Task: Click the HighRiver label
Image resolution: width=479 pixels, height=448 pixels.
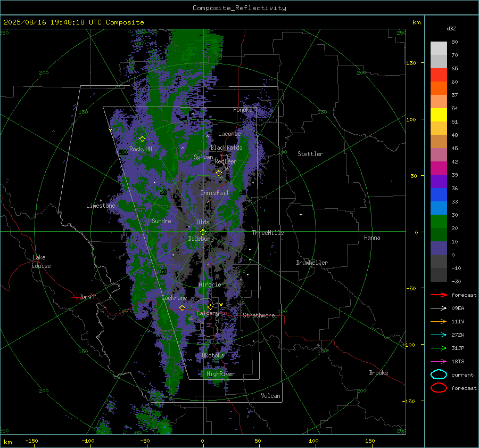Action: coord(220,374)
